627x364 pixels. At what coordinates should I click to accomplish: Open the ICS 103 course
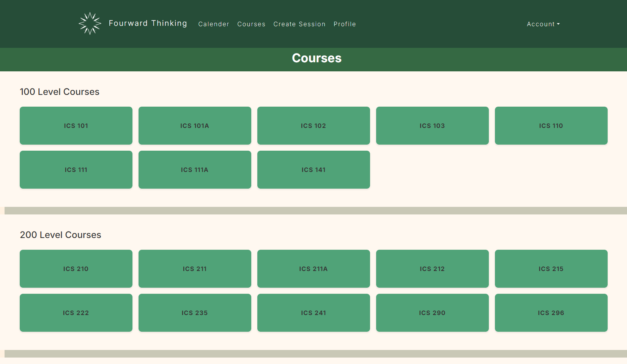tap(432, 126)
